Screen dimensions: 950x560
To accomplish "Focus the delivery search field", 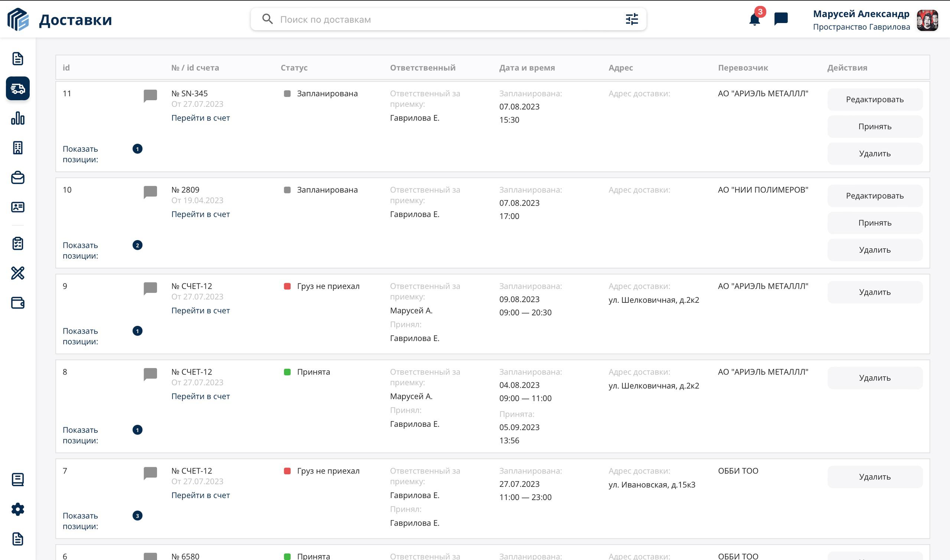I will tap(448, 19).
